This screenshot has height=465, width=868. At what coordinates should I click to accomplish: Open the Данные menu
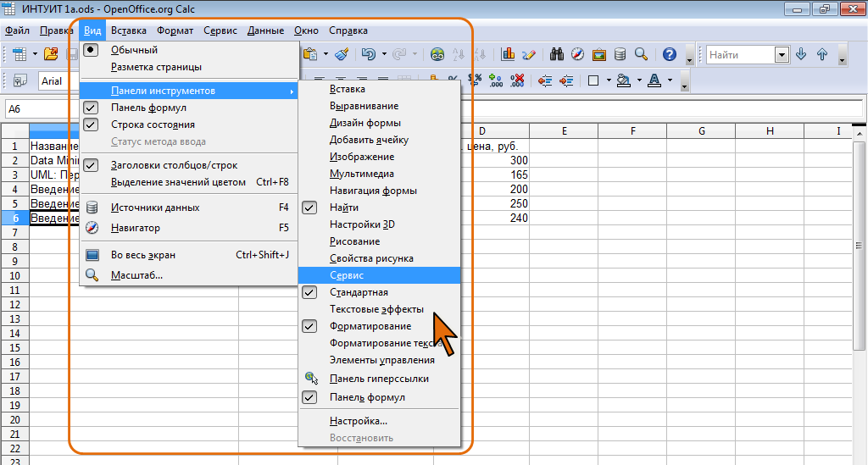click(x=265, y=31)
